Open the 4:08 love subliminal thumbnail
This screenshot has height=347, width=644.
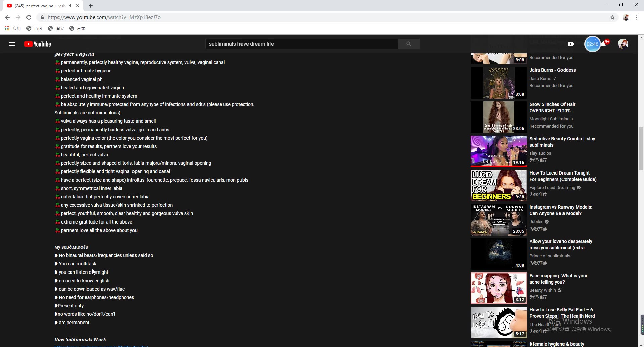coord(498,254)
